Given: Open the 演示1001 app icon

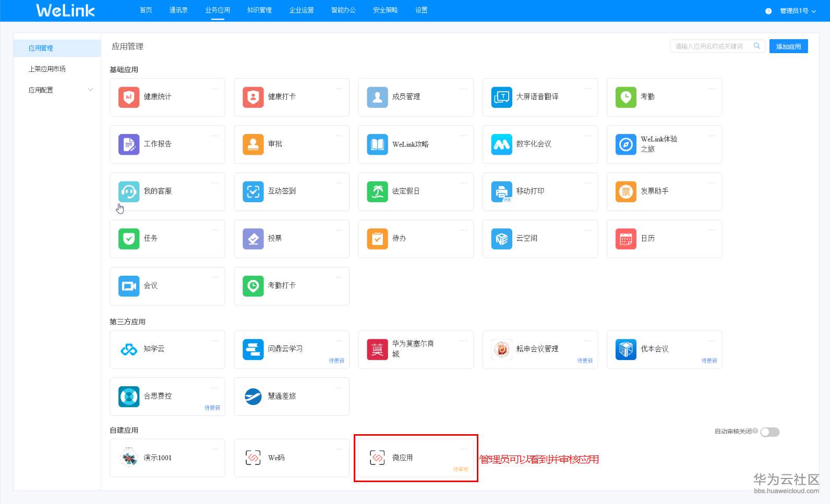Looking at the screenshot, I should click(129, 458).
